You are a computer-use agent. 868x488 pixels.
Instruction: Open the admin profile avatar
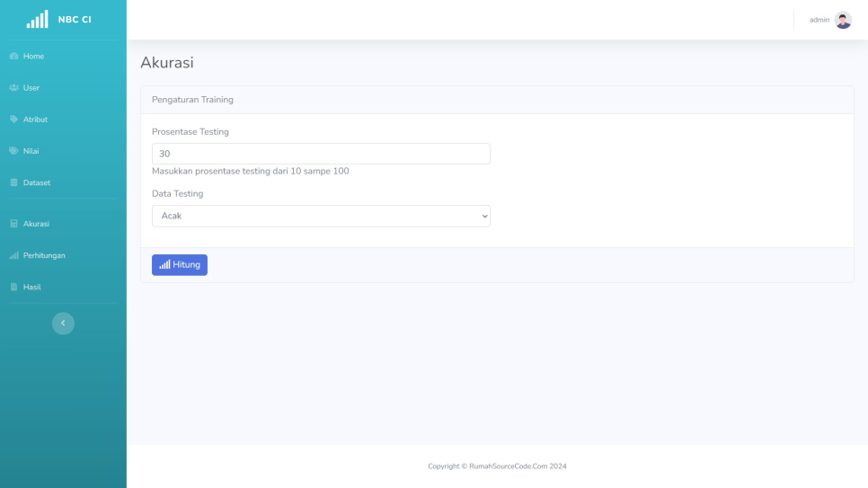coord(843,20)
